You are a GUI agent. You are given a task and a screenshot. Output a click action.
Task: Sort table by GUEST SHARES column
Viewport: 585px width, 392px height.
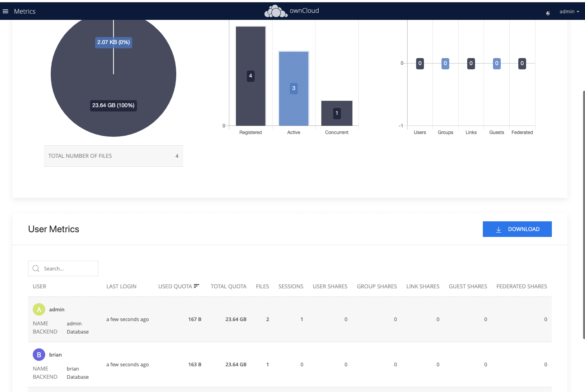coord(468,286)
